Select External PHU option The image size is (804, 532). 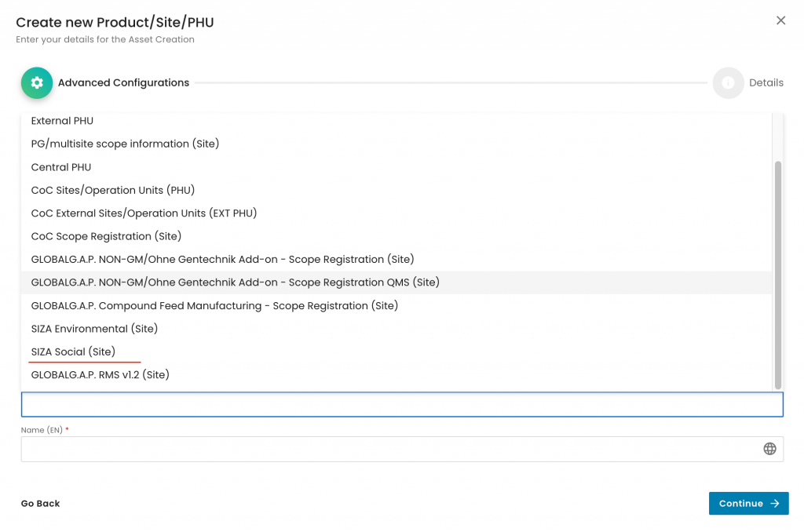pos(62,121)
